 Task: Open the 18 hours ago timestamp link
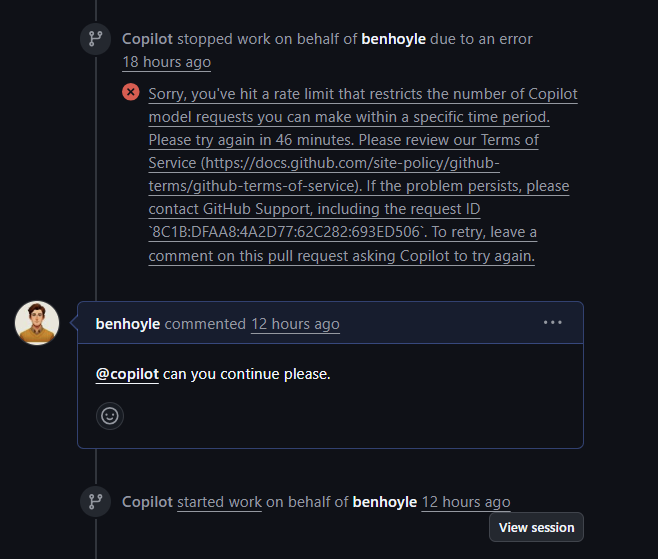pos(166,62)
